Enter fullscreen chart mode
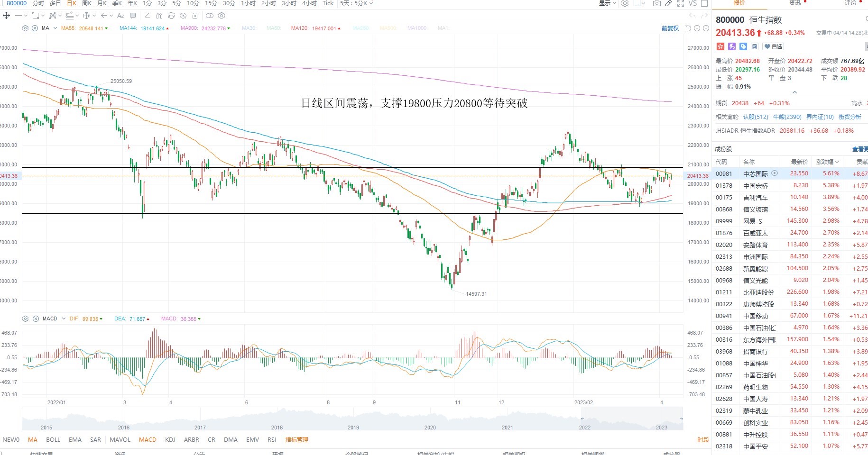Screen dimensions: 868x455 tap(681, 3)
